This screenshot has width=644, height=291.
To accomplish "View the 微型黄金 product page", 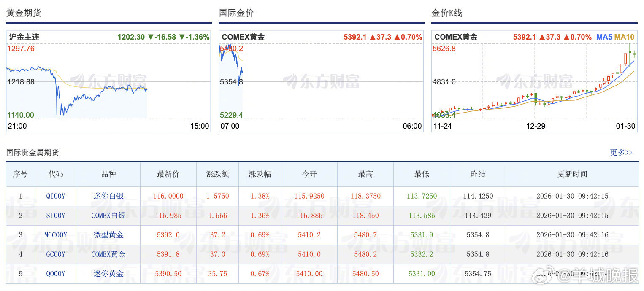I will 108,235.
